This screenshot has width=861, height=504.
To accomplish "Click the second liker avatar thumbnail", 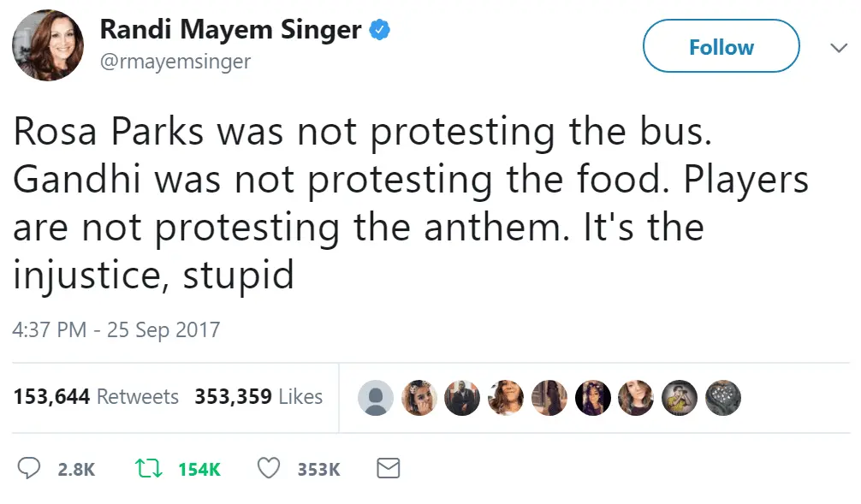I will click(419, 398).
